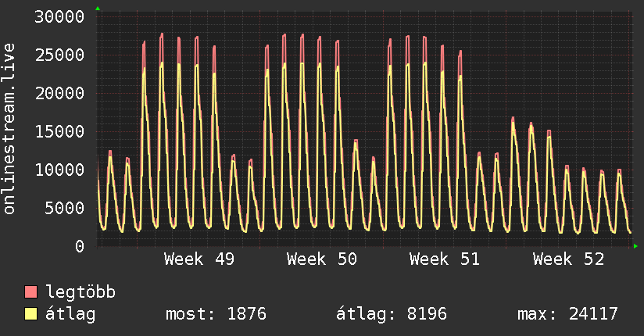Click the 25000 y-axis label

tap(59, 55)
